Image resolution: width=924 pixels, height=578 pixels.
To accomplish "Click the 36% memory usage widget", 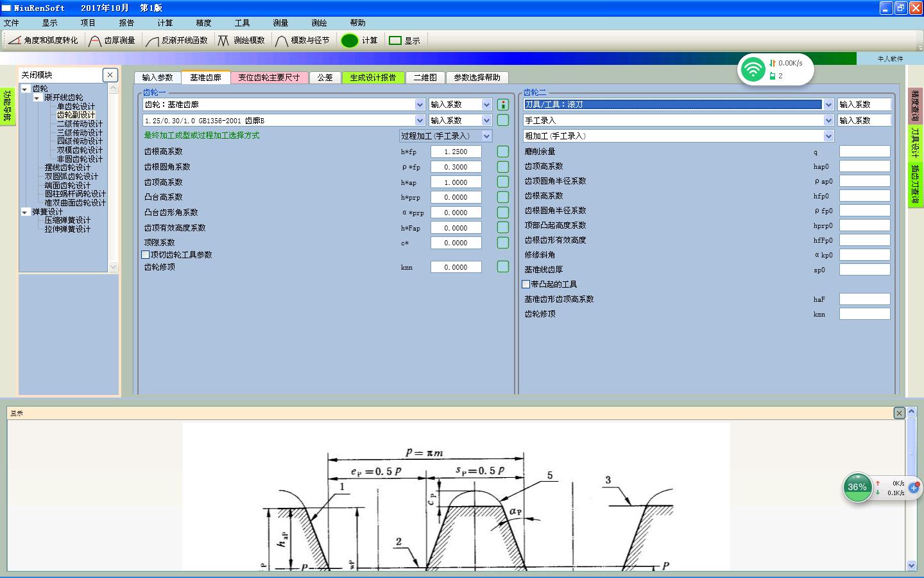I will coord(857,487).
